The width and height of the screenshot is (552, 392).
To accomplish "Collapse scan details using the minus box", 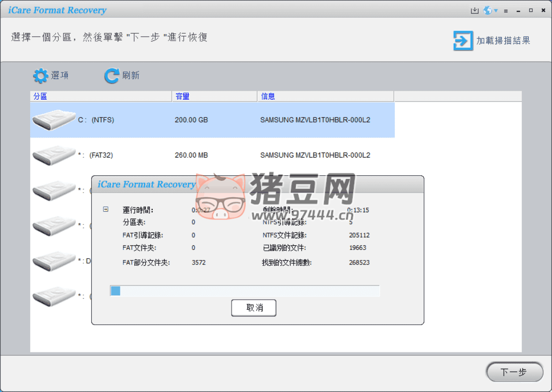I will pyautogui.click(x=106, y=209).
